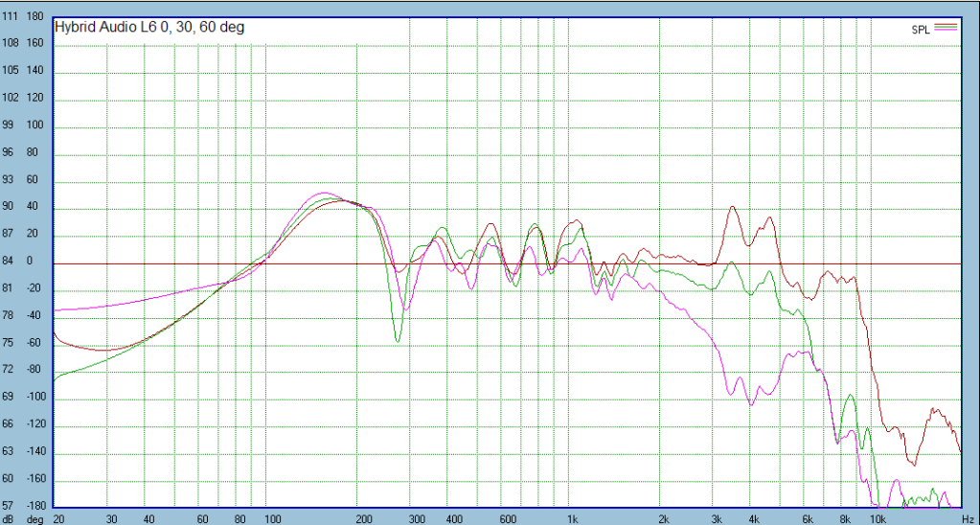
Task: Click the -120 degree phase label
Action: tap(36, 424)
